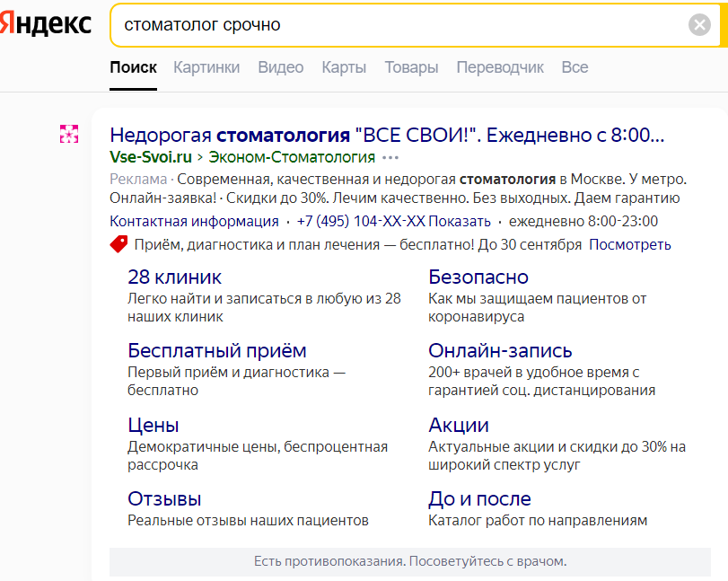The height and width of the screenshot is (581, 728).
Task: Switch to the Картинки tab
Action: (x=206, y=67)
